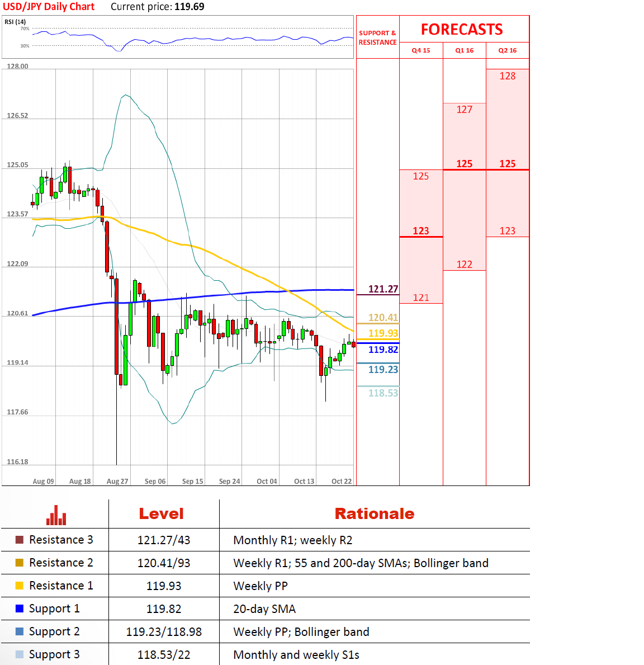Image resolution: width=644 pixels, height=665 pixels.
Task: Click the 70% RSI level label
Action: click(25, 29)
